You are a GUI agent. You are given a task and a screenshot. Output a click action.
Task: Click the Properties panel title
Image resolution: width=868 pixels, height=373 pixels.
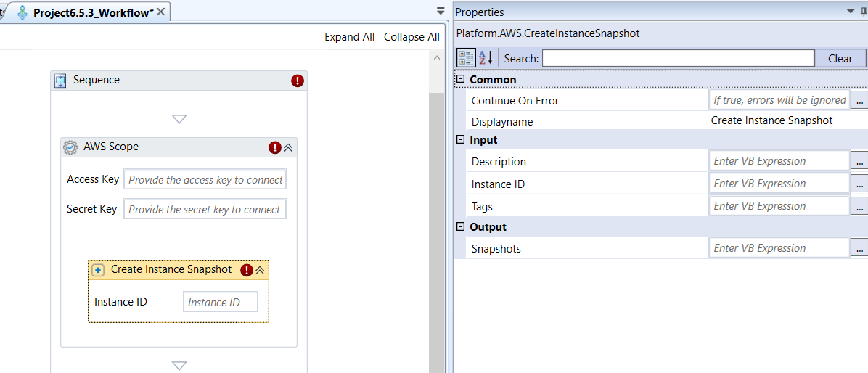coord(480,12)
